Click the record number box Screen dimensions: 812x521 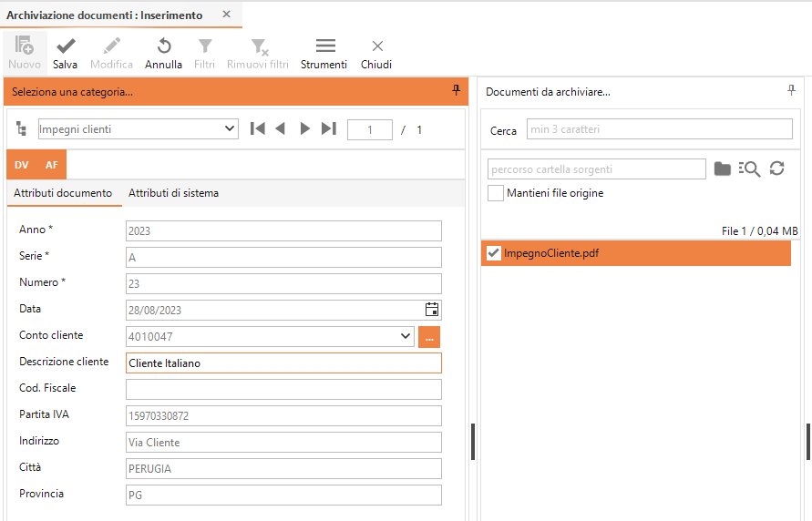pyautogui.click(x=370, y=129)
